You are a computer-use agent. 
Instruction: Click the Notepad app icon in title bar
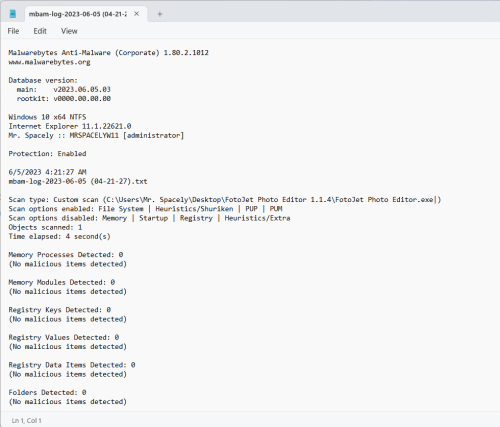coord(13,14)
